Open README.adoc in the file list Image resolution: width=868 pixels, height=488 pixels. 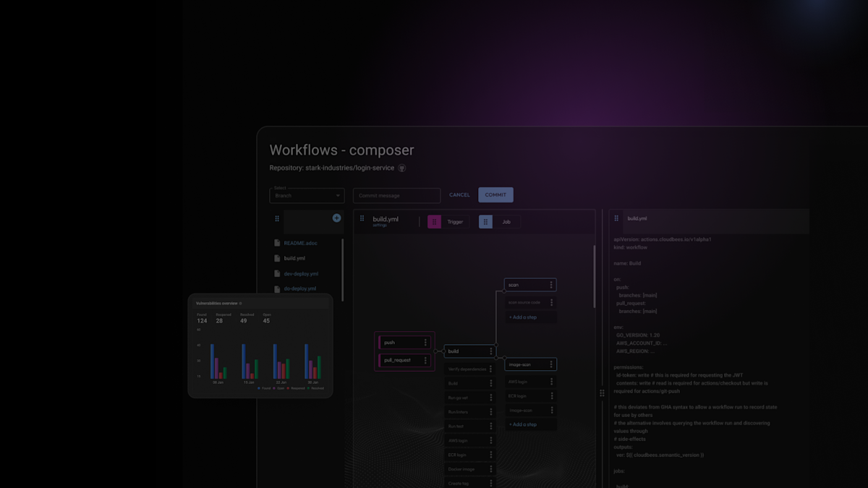(x=300, y=243)
